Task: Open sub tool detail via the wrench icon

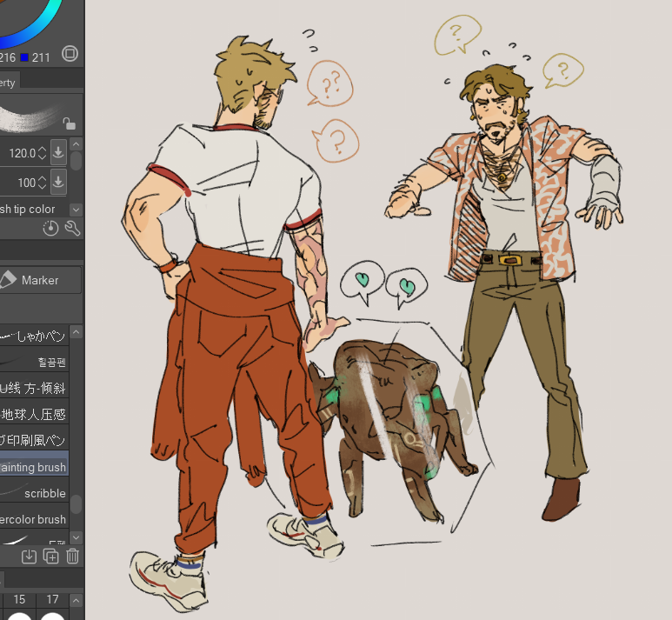Action: click(72, 228)
